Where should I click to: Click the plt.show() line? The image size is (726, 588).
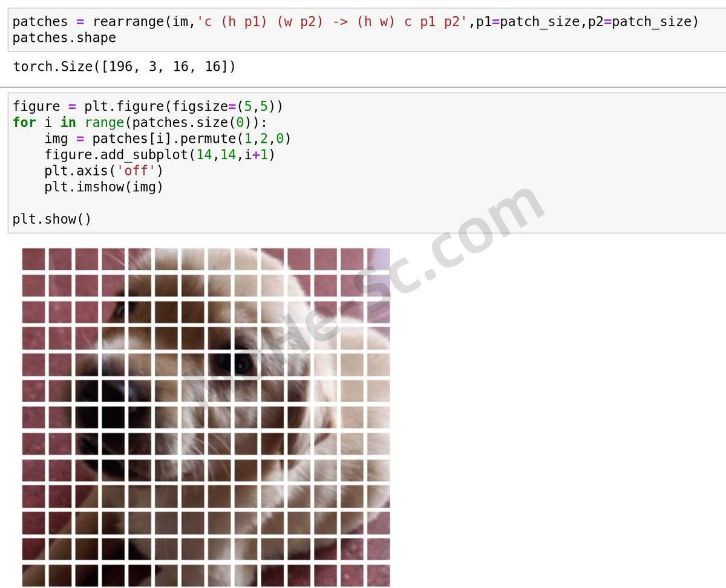(x=52, y=219)
